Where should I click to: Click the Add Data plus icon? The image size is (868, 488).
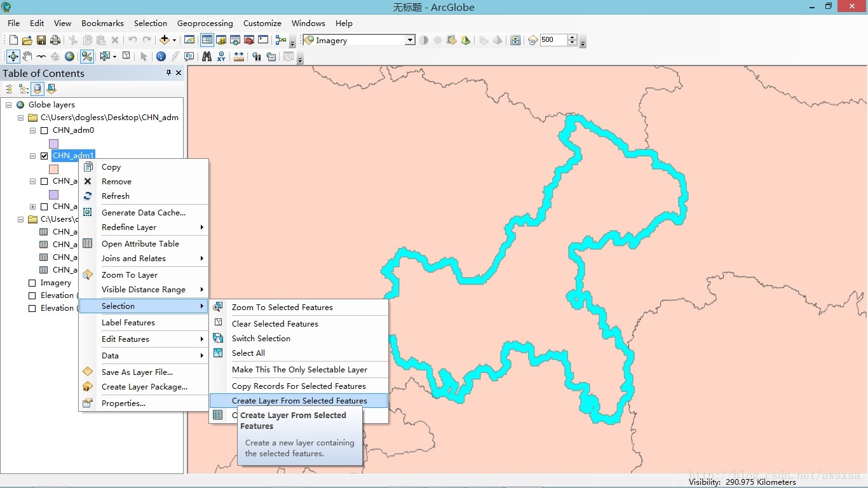tap(164, 40)
